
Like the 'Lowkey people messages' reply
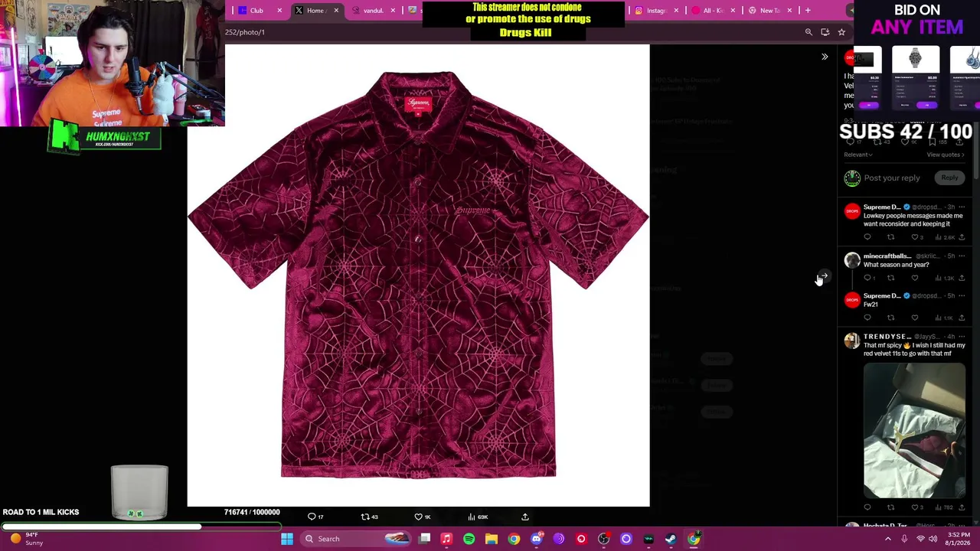coord(915,237)
